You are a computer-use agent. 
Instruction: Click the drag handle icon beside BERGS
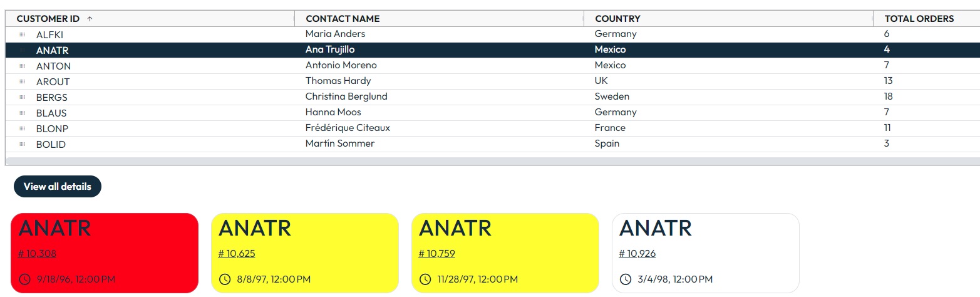[23, 97]
